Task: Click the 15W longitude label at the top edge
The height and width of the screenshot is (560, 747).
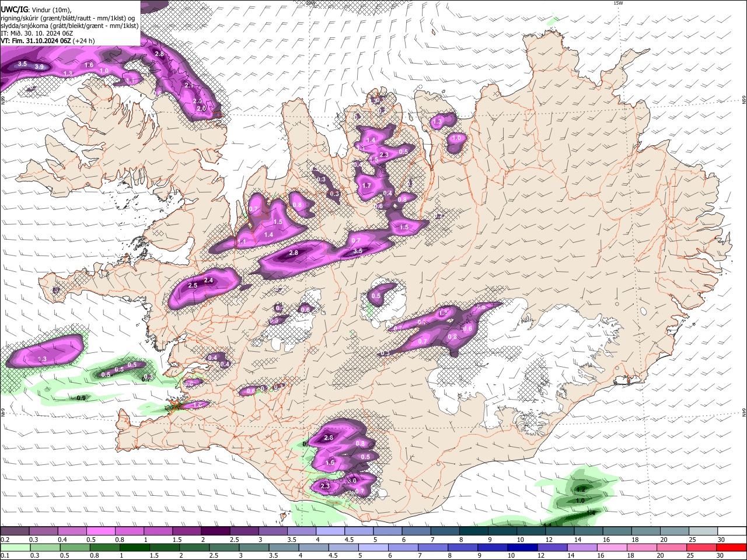Action: point(618,3)
